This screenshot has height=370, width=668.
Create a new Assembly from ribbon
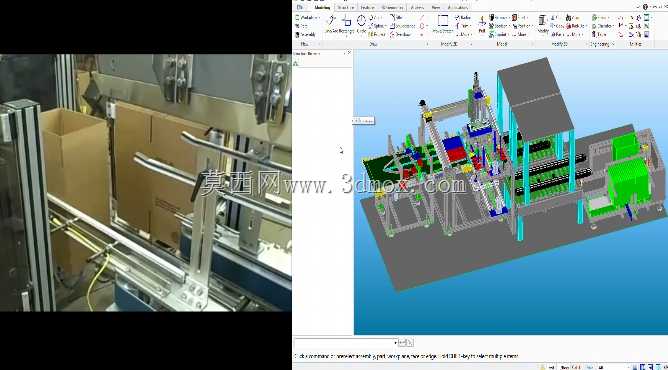305,34
